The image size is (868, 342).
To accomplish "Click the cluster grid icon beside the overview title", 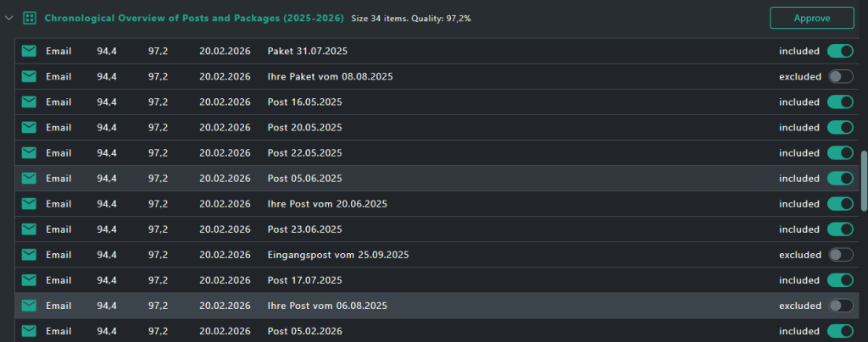I will coord(30,18).
